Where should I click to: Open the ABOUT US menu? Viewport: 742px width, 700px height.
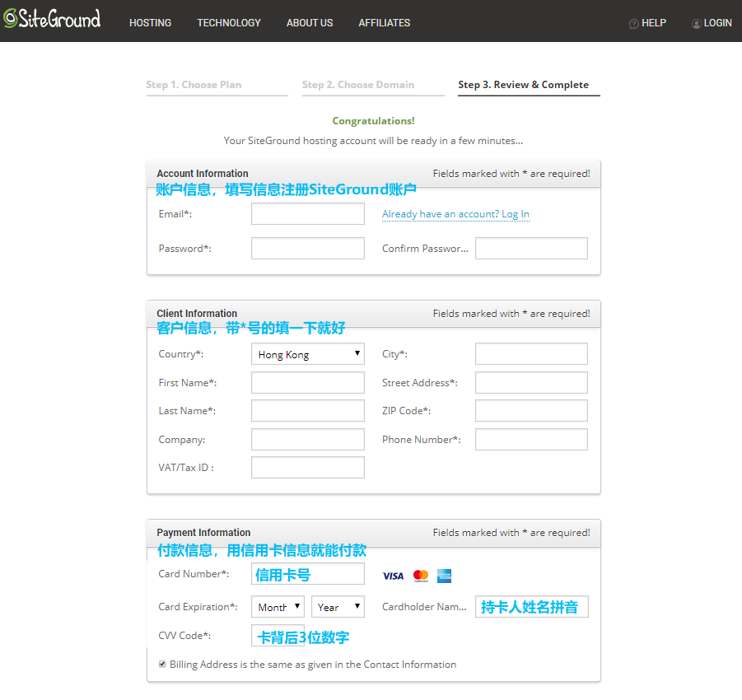click(310, 23)
